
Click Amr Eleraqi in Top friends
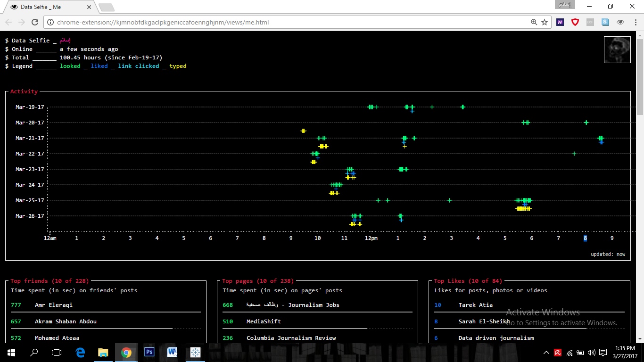pyautogui.click(x=54, y=305)
